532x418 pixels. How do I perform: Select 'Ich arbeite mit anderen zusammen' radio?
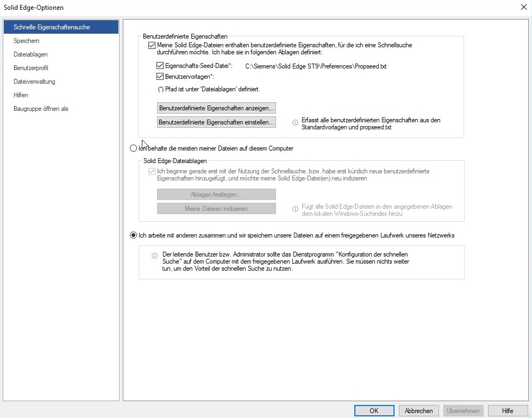(x=133, y=235)
